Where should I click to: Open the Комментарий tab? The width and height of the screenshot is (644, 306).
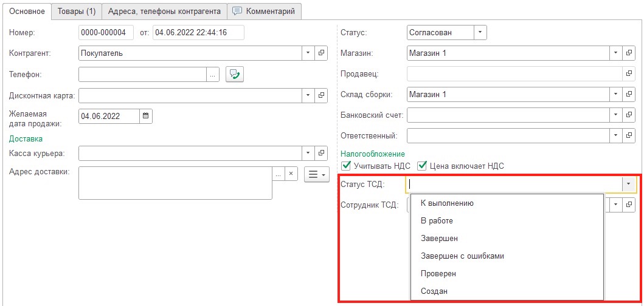point(264,12)
